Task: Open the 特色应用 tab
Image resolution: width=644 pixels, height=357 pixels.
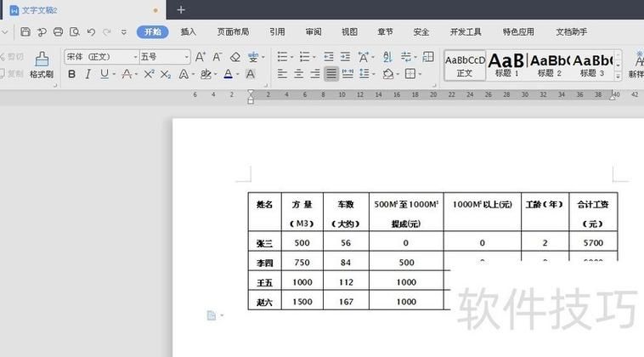Action: (518, 32)
